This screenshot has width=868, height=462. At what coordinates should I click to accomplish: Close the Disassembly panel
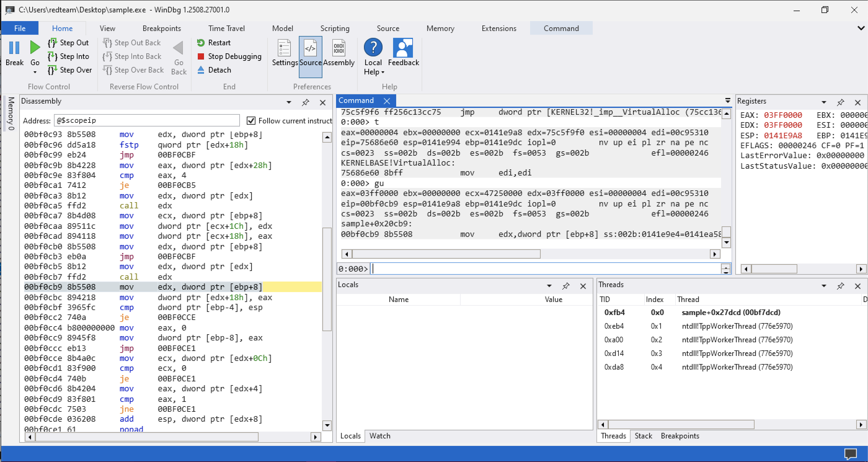pyautogui.click(x=322, y=102)
